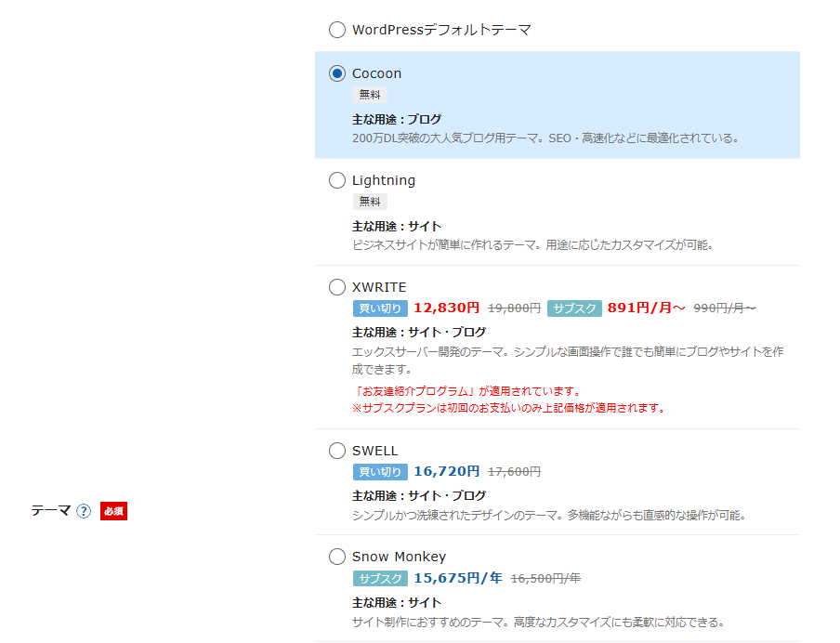Click the Cocoon description about 200万DL突破

545,138
